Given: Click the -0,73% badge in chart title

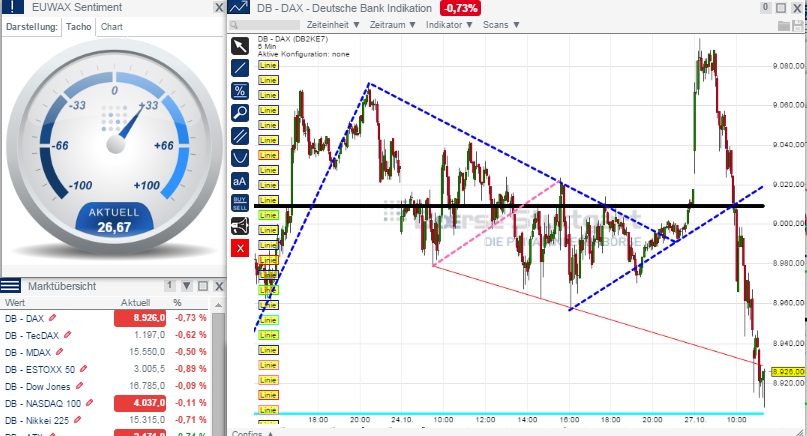Looking at the screenshot, I should click(x=460, y=8).
